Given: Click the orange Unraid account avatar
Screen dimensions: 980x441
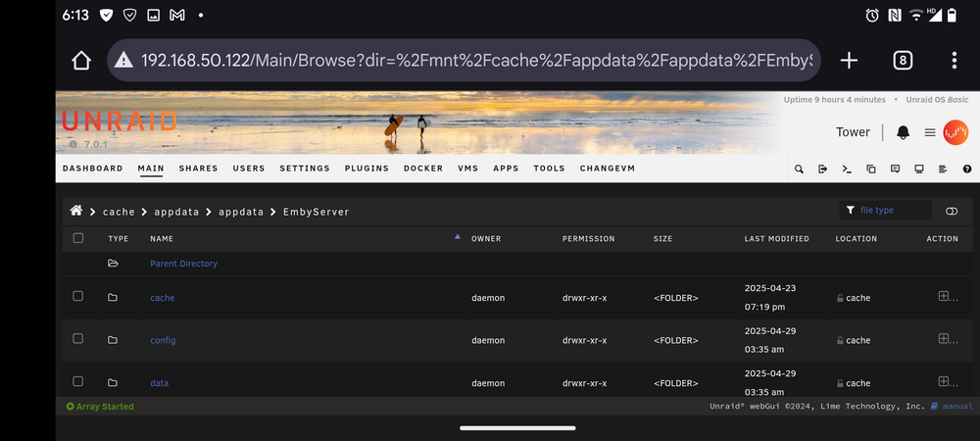Looking at the screenshot, I should pyautogui.click(x=955, y=132).
